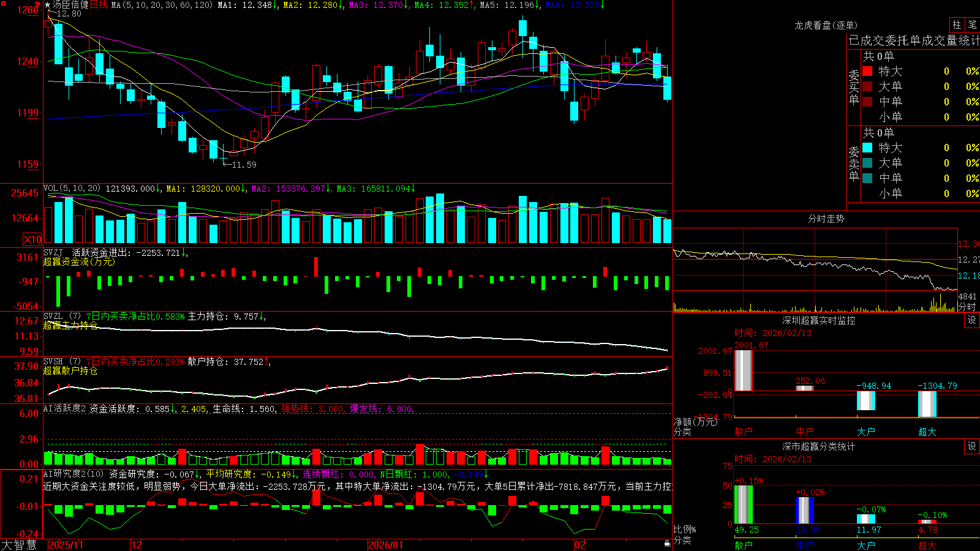This screenshot has height=551, width=980.
Task: Click the 委卖单 section label
Action: pos(854,163)
